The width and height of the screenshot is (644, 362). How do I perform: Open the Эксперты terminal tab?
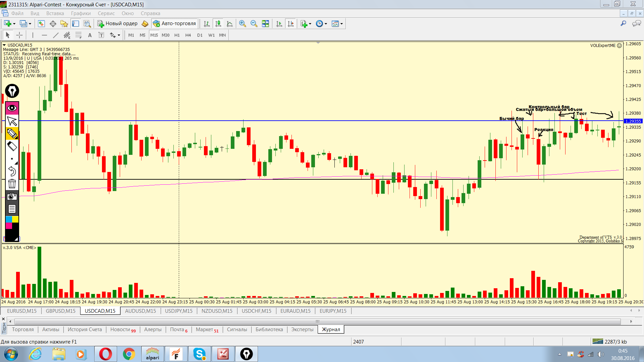(x=302, y=329)
